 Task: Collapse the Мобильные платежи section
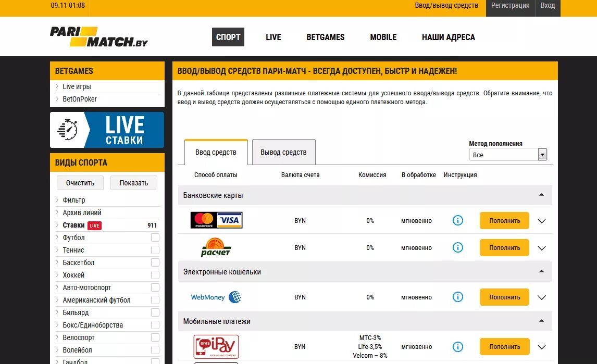pos(541,321)
